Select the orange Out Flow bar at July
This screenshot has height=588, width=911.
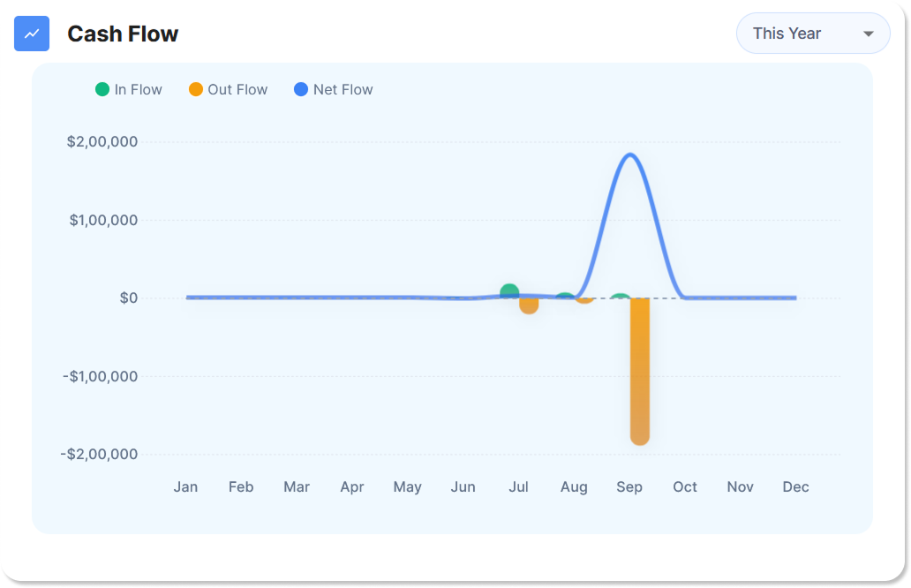529,305
